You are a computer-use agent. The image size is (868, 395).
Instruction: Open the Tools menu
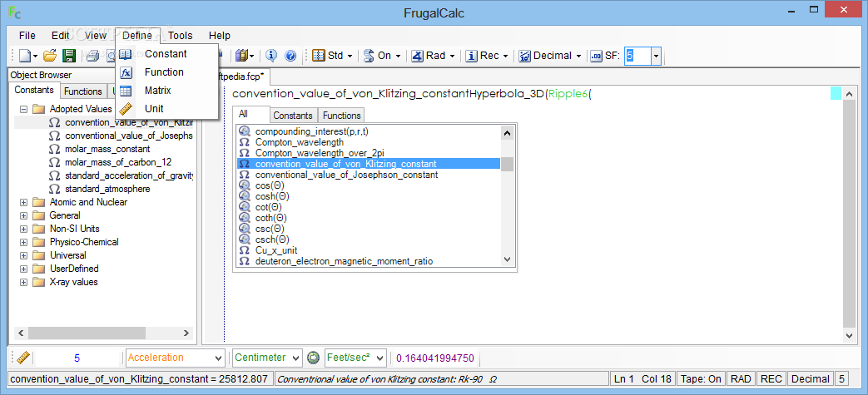click(181, 36)
